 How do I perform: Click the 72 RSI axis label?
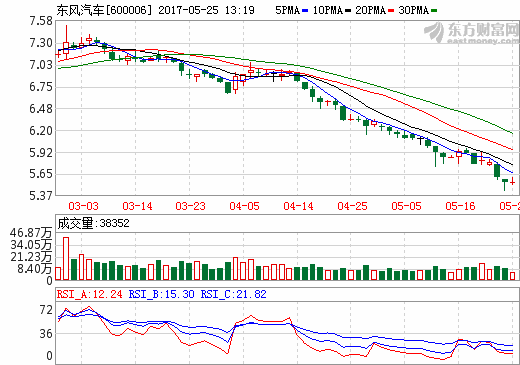tap(46, 310)
